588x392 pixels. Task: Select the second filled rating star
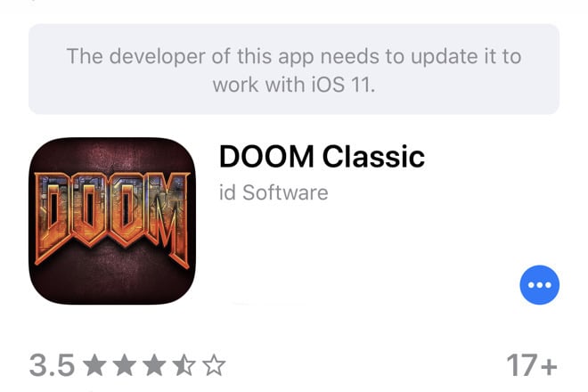click(x=125, y=366)
